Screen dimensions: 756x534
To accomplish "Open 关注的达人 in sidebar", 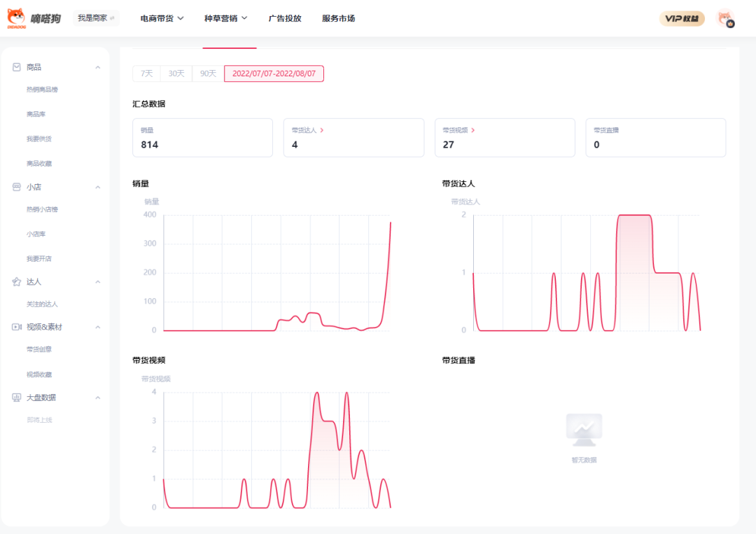I will click(x=42, y=304).
